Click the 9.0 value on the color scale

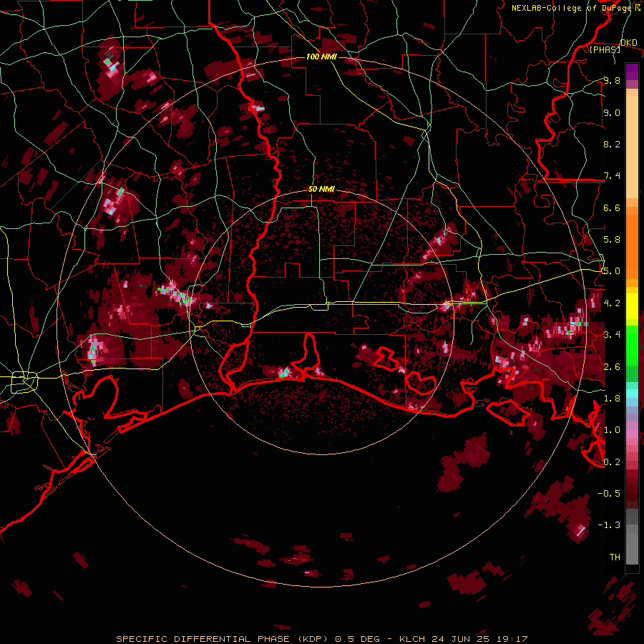[x=612, y=112]
